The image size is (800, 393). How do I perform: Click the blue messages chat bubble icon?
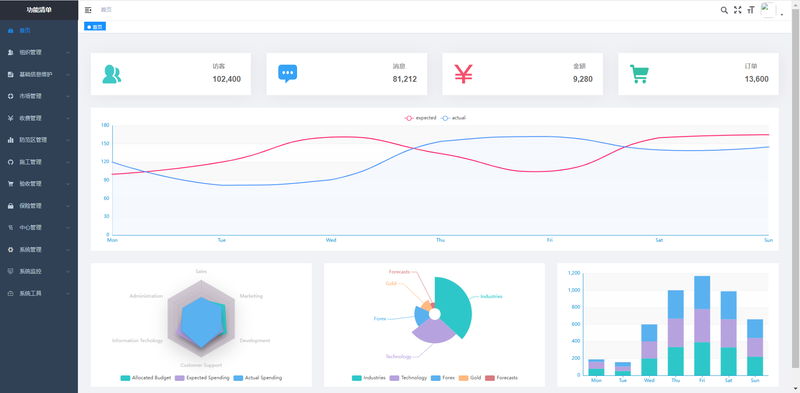(x=287, y=74)
